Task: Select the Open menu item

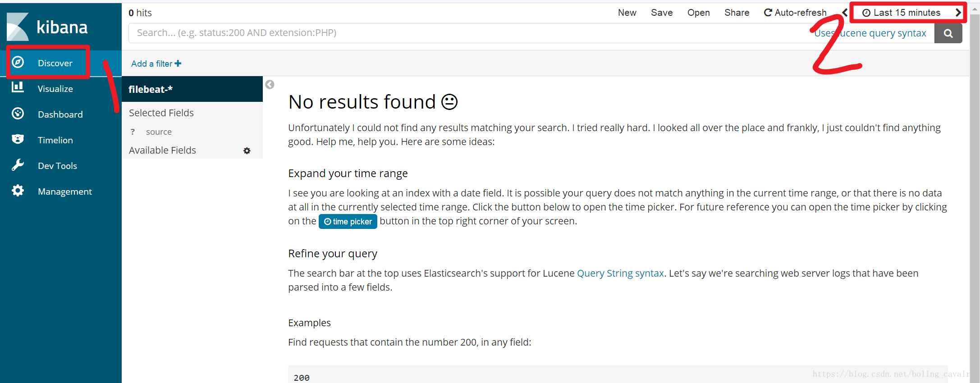Action: 698,13
